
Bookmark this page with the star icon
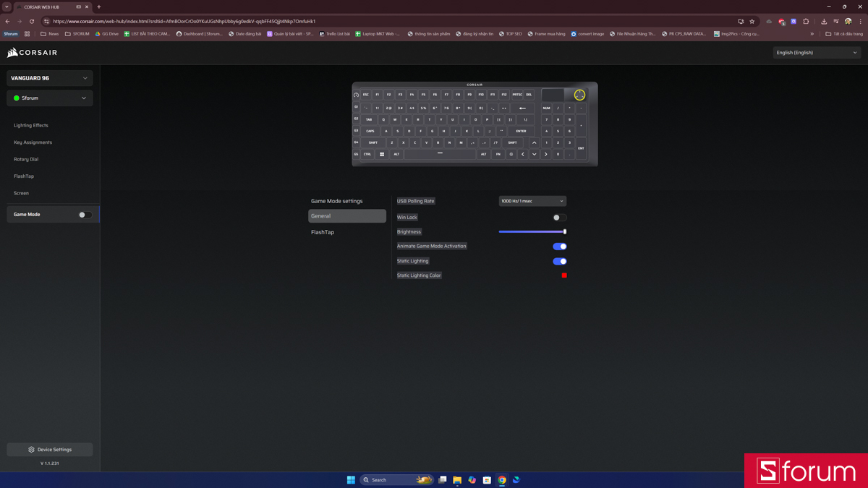click(752, 22)
